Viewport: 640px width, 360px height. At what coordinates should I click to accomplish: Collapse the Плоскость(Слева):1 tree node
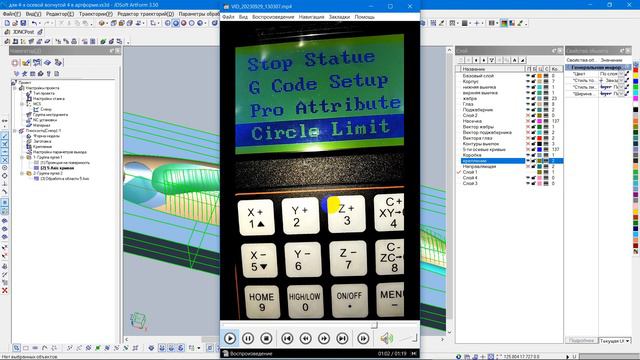coord(16,131)
